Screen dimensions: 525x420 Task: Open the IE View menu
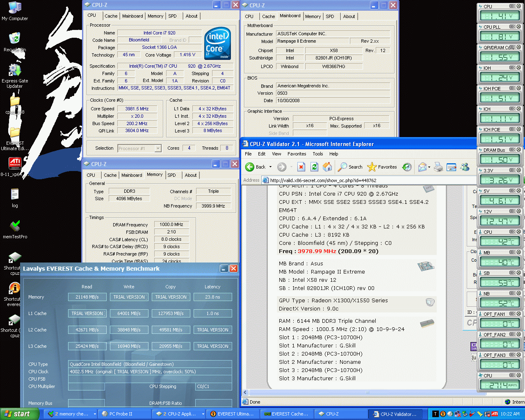(276, 154)
